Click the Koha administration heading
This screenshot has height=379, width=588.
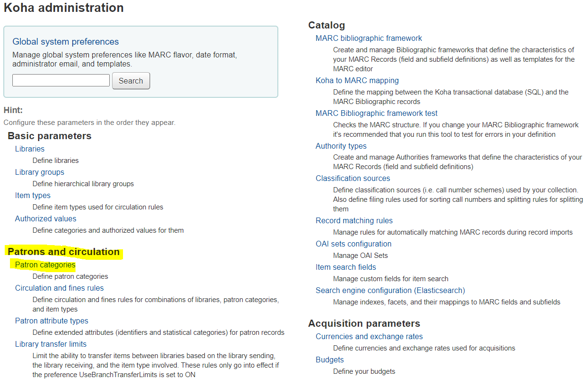64,8
